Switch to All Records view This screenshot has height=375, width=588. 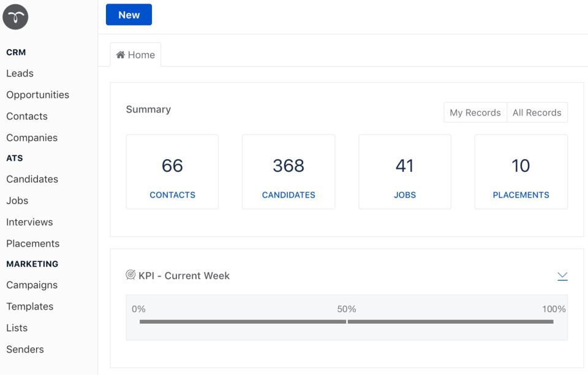coord(537,113)
